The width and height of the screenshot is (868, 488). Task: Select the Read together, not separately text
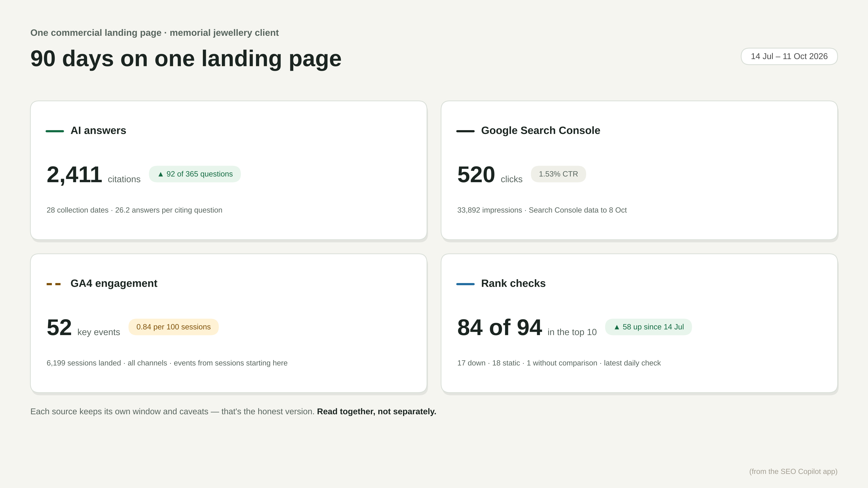(x=376, y=412)
